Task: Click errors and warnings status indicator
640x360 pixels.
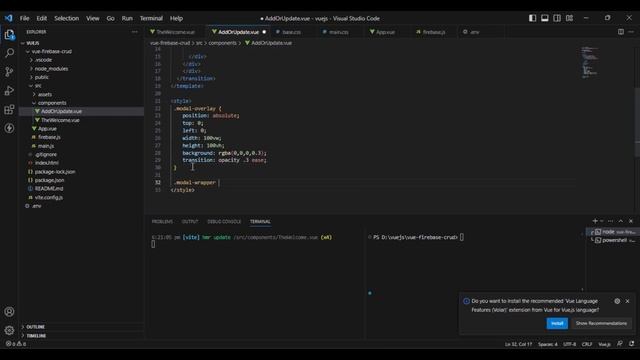Action: tap(16, 344)
